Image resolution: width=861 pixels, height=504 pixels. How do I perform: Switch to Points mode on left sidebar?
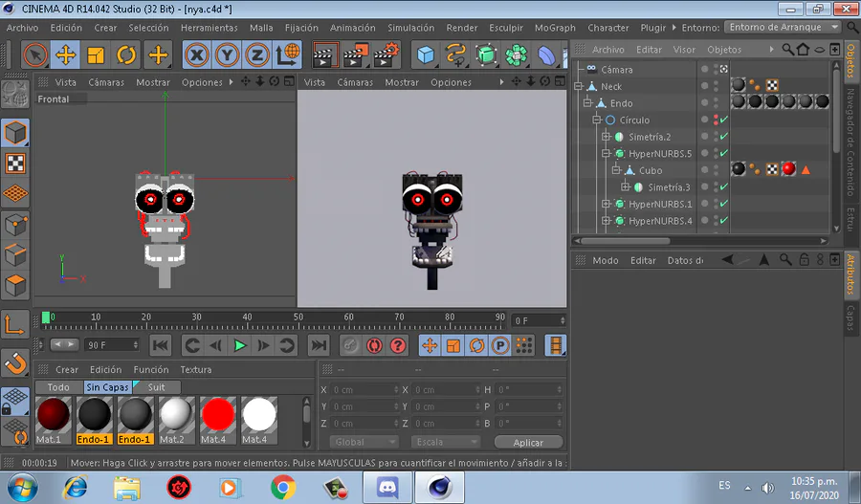click(x=15, y=225)
